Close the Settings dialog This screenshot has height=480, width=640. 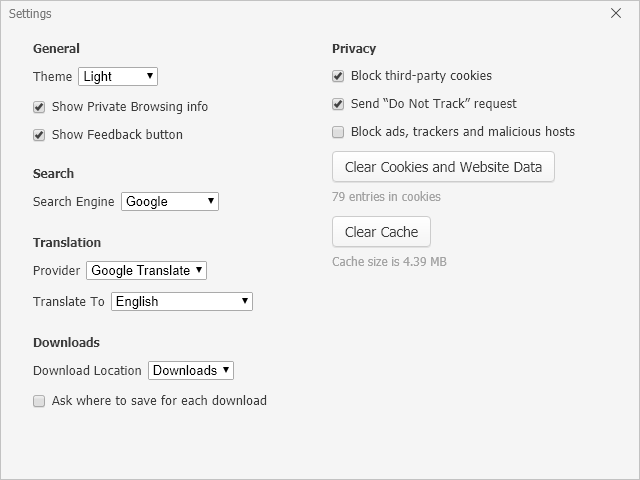coord(616,14)
